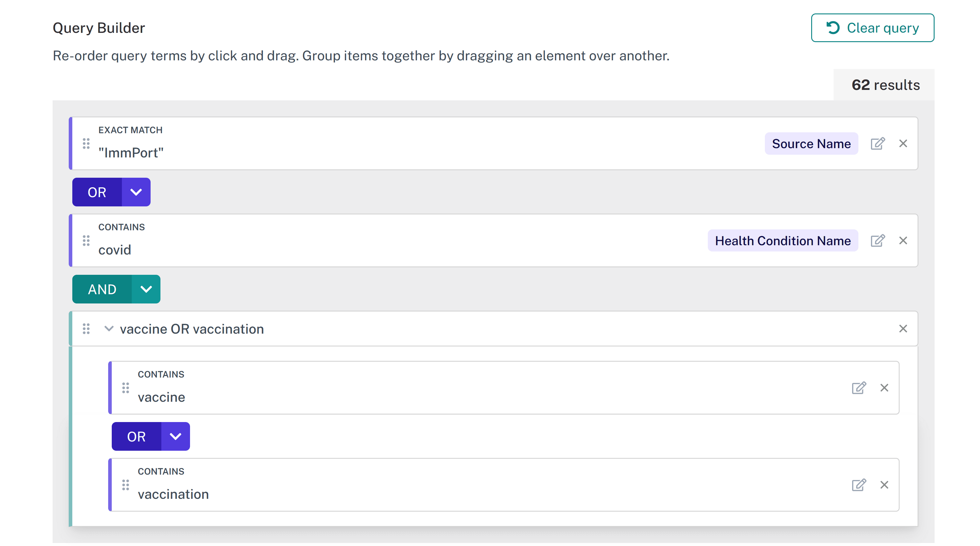Remove the vaccine OR vaccination group
The width and height of the screenshot is (980, 546).
[x=903, y=329]
